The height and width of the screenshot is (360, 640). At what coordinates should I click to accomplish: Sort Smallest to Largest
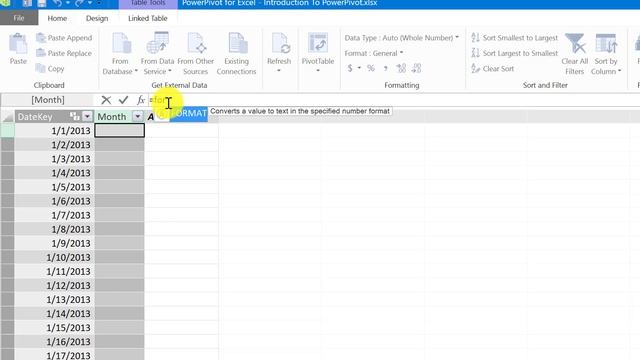(x=514, y=38)
